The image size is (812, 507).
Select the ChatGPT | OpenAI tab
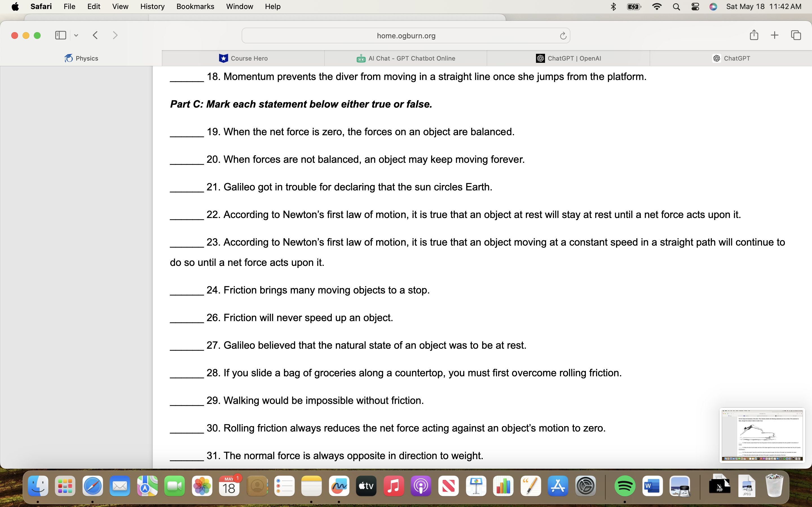tap(568, 58)
